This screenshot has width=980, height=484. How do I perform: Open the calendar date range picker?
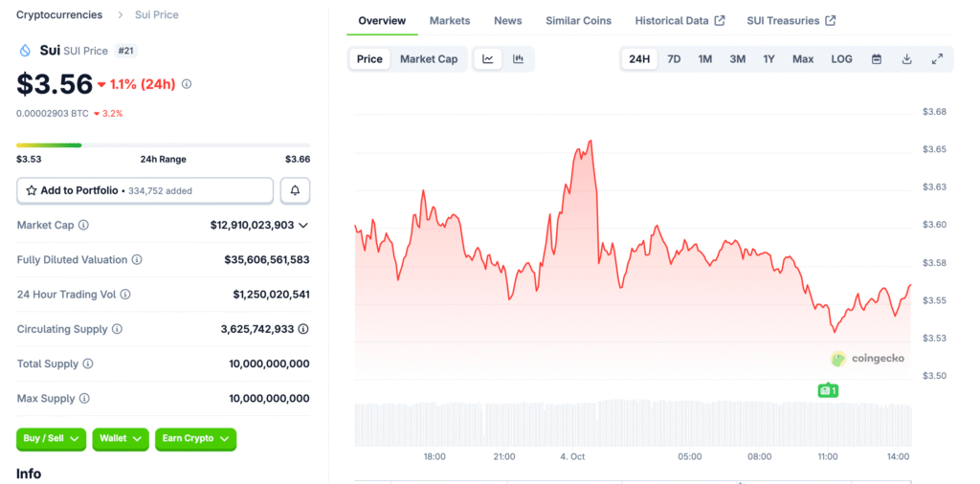(x=876, y=59)
